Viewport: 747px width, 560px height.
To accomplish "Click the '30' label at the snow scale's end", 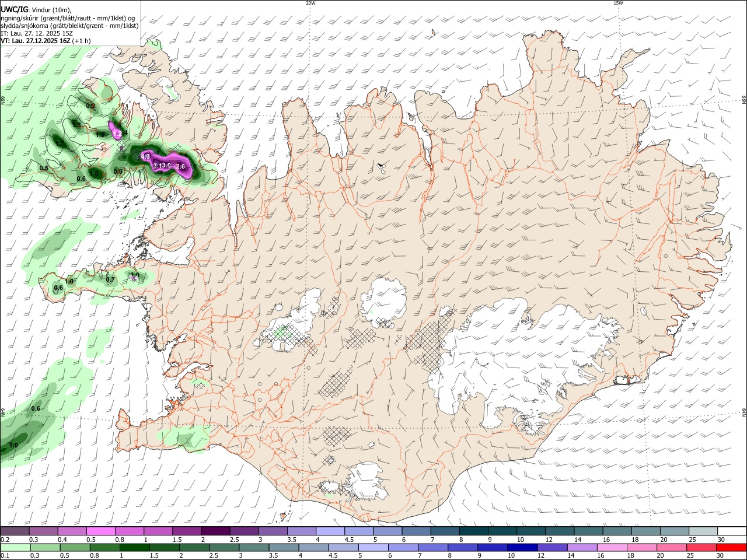I will pyautogui.click(x=721, y=540).
